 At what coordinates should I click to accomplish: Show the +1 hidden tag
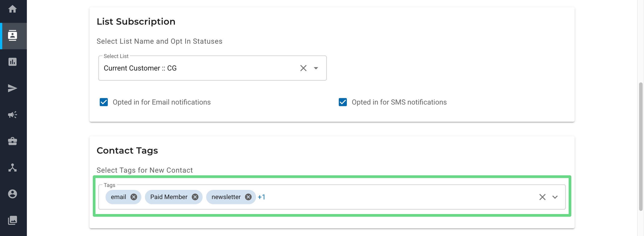coord(261,197)
